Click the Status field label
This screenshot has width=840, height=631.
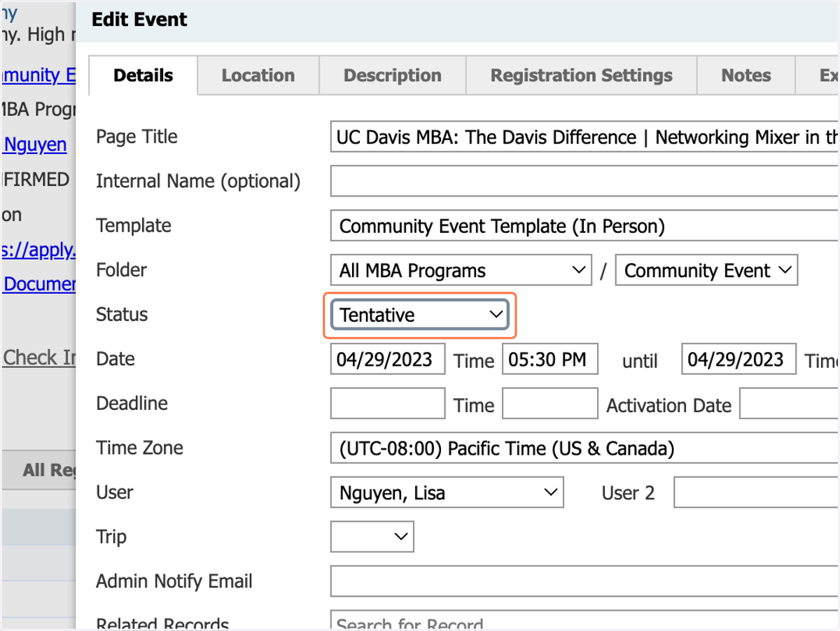(x=122, y=315)
